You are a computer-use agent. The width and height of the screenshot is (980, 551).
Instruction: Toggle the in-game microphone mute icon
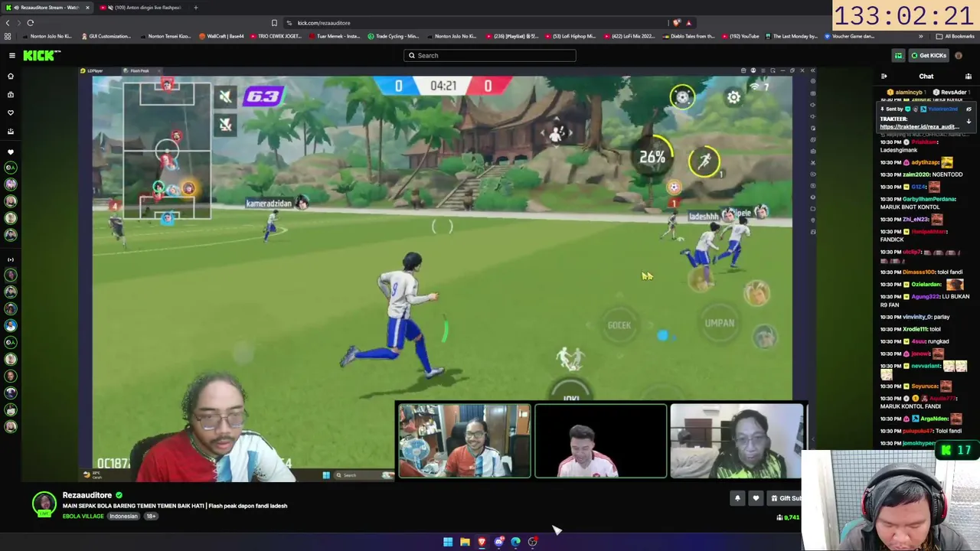tap(225, 124)
